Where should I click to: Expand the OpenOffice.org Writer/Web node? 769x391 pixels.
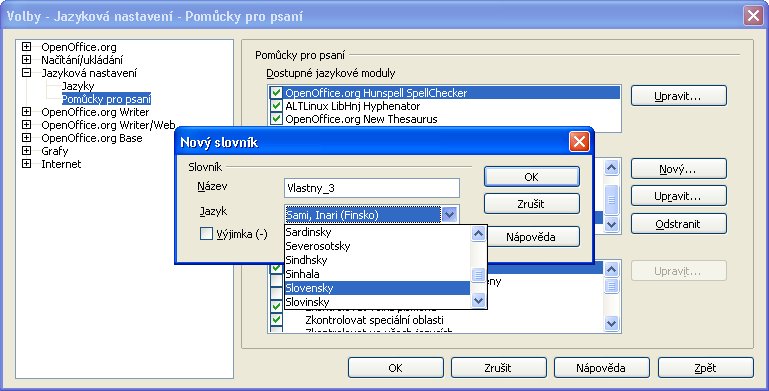[x=26, y=125]
